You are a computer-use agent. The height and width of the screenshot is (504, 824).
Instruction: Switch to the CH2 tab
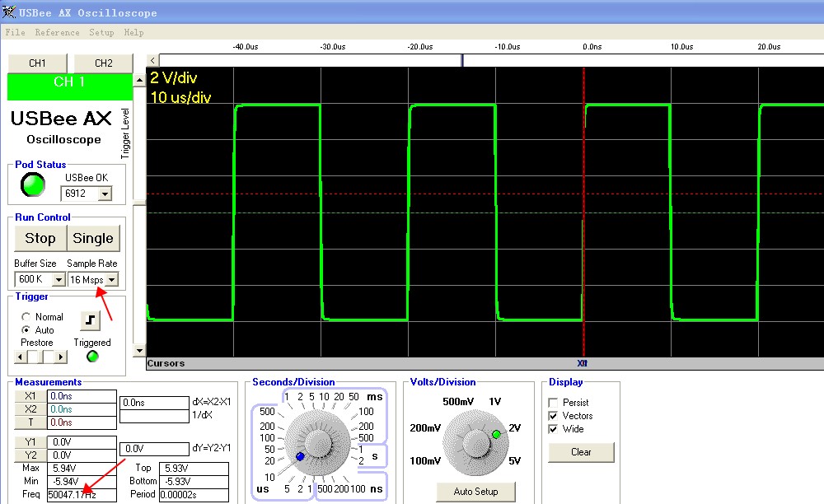pos(104,63)
